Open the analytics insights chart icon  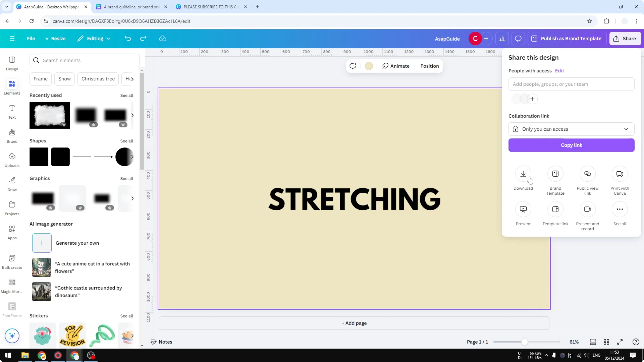(x=502, y=38)
